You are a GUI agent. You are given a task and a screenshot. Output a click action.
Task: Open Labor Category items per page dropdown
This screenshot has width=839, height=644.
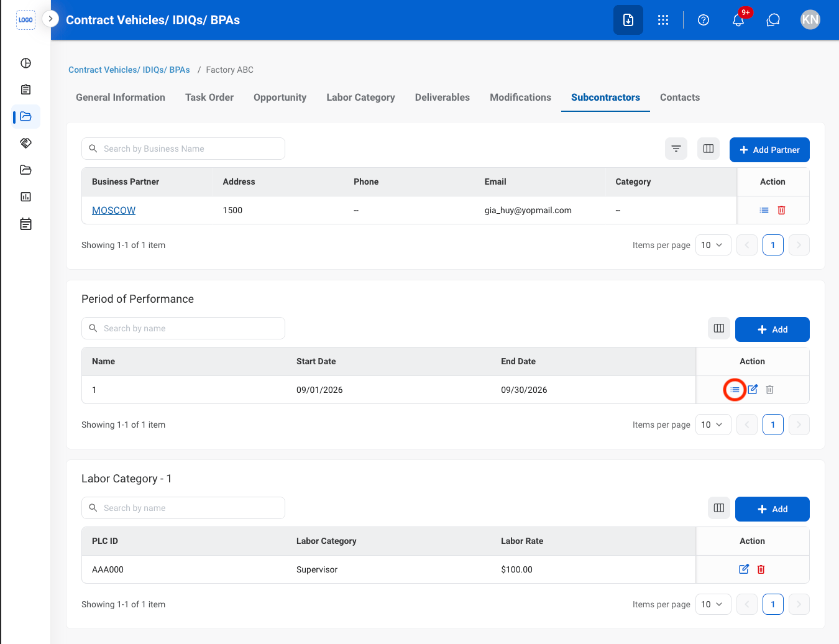pos(713,604)
